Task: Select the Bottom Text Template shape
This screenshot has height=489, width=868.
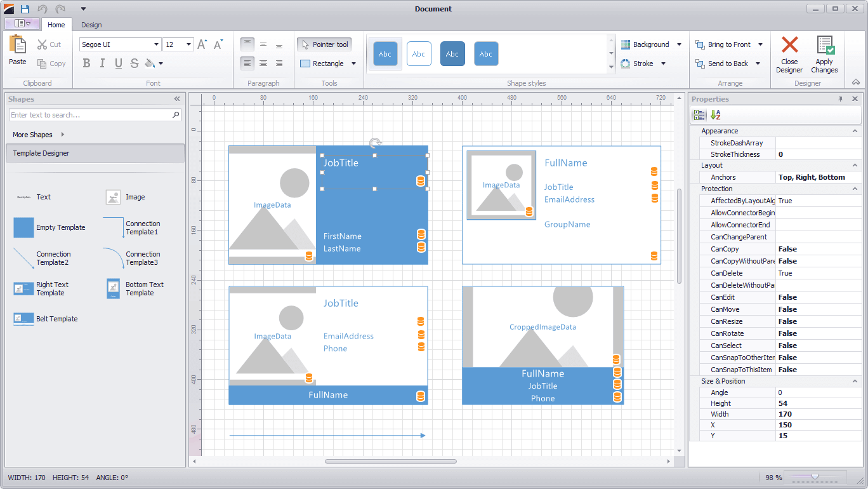Action: coord(113,289)
